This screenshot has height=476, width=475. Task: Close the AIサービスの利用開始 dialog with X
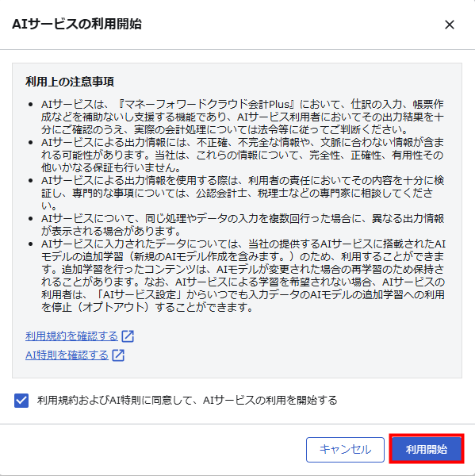tap(449, 25)
